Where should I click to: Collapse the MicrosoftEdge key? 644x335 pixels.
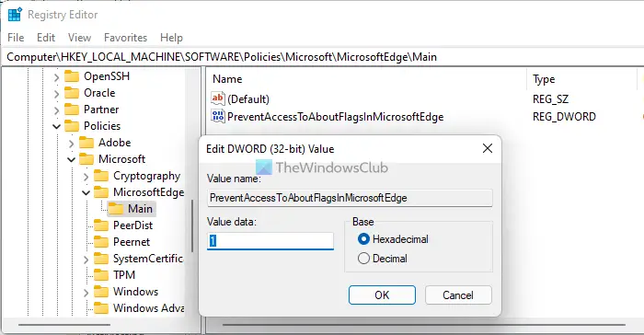pos(86,192)
